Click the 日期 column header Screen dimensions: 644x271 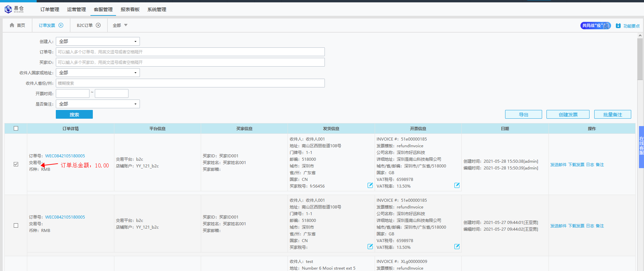click(505, 129)
